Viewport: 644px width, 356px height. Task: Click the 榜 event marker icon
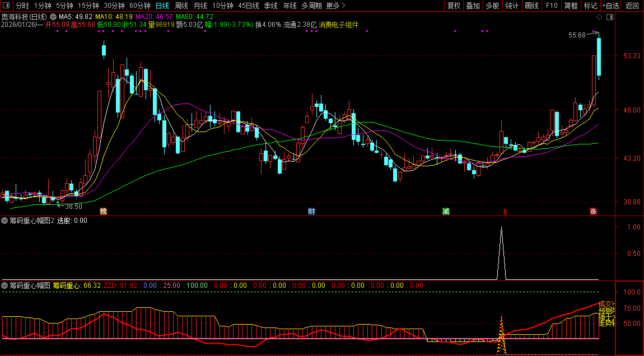pyautogui.click(x=103, y=212)
